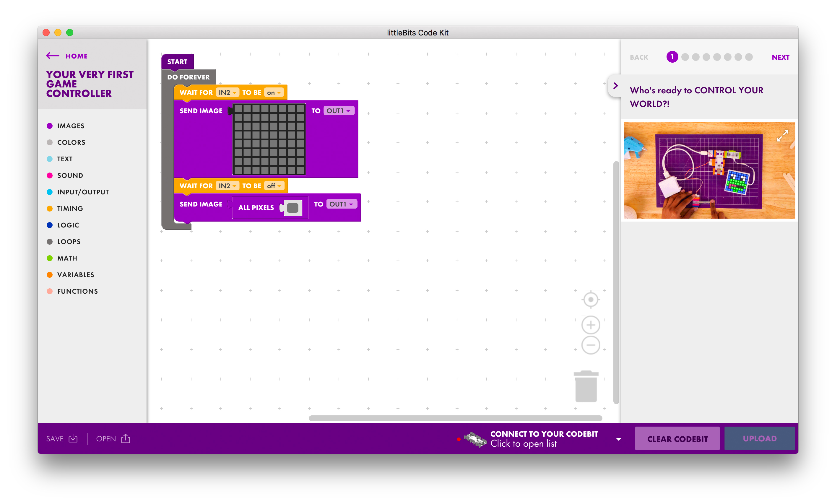This screenshot has width=832, height=504.
Task: Collapse the tutorial panel with the chevron
Action: [x=615, y=86]
